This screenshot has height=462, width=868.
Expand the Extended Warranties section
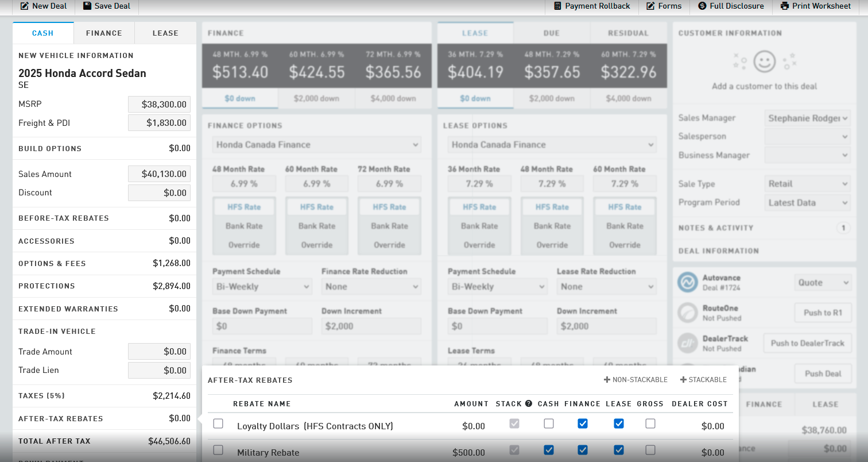point(104,309)
